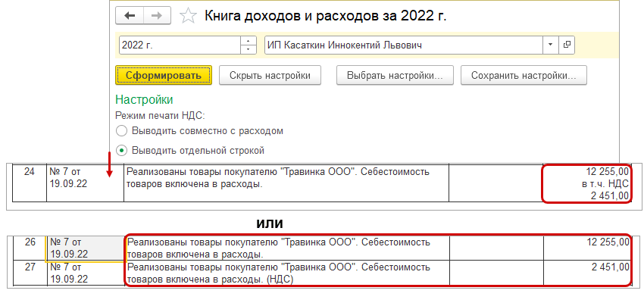This screenshot has height=303, width=644.
Task: Click the document cell № 7 in row 26
Action: pyautogui.click(x=85, y=248)
